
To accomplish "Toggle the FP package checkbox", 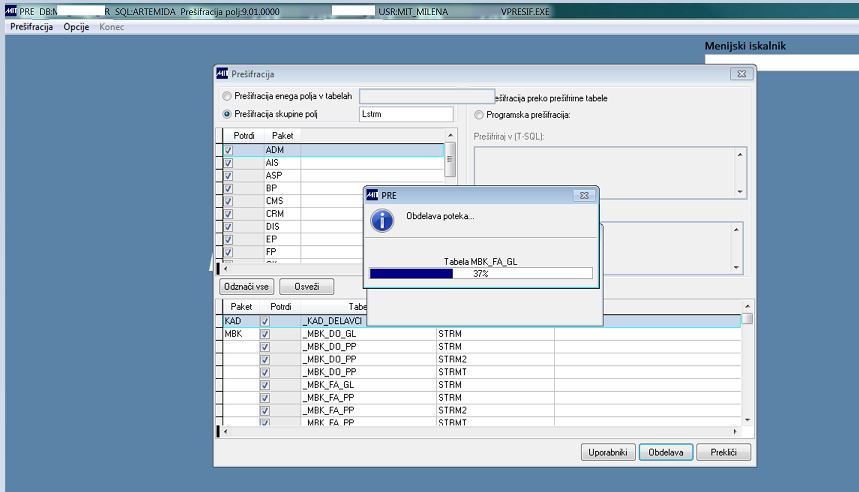I will (228, 252).
